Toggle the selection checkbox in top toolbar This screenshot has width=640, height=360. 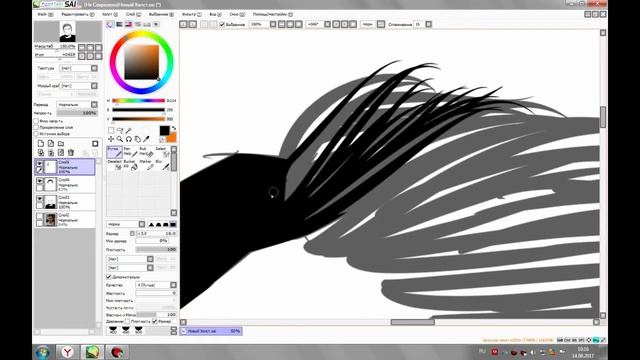222,24
